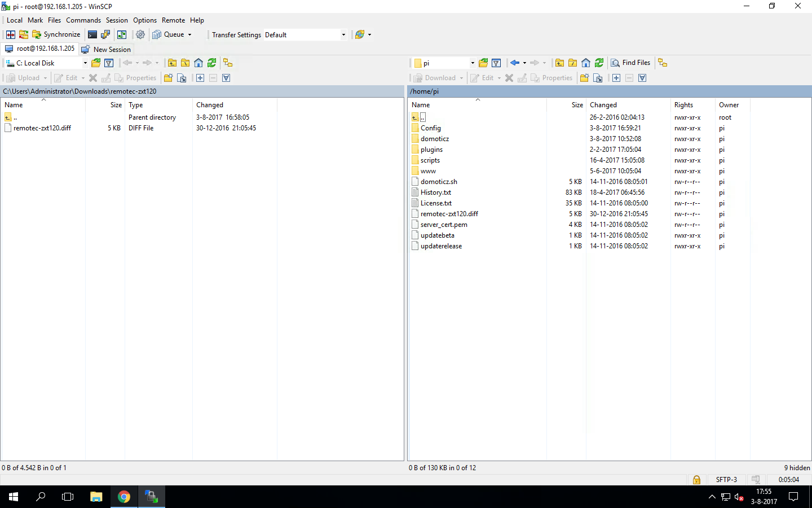Sort local panel by Type column
812x508 pixels.
click(158, 105)
